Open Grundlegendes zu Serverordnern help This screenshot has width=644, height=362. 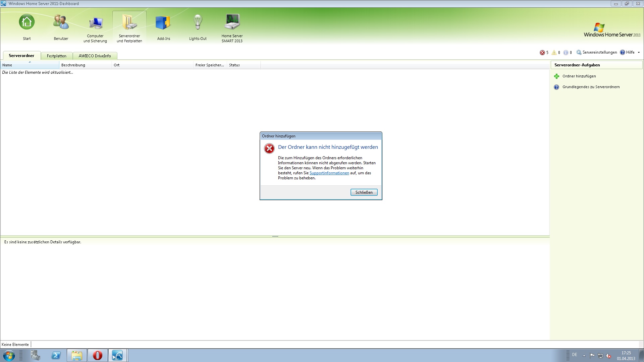[x=591, y=87]
